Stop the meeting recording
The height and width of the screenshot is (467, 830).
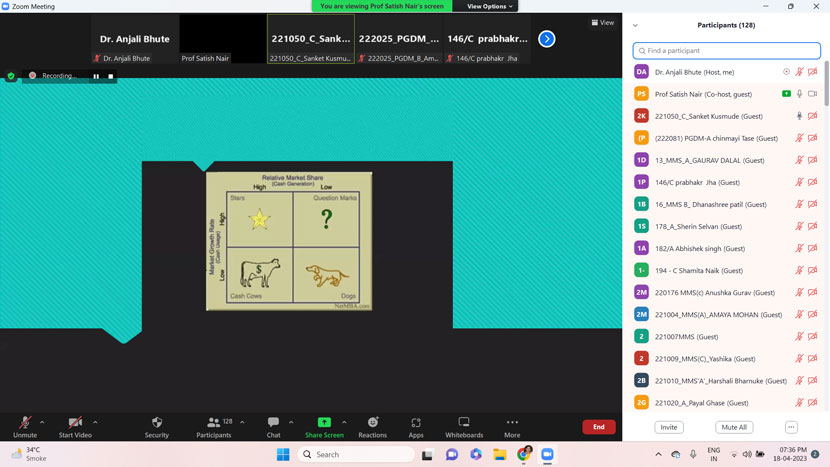tap(110, 76)
